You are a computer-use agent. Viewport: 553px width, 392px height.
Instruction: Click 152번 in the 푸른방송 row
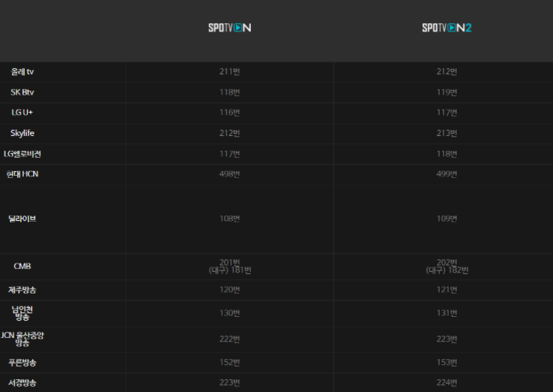230,363
